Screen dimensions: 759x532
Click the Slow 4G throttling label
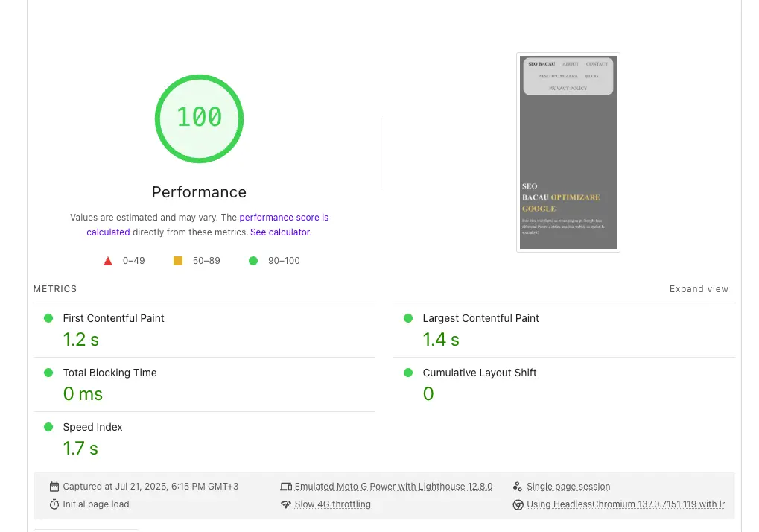(332, 504)
